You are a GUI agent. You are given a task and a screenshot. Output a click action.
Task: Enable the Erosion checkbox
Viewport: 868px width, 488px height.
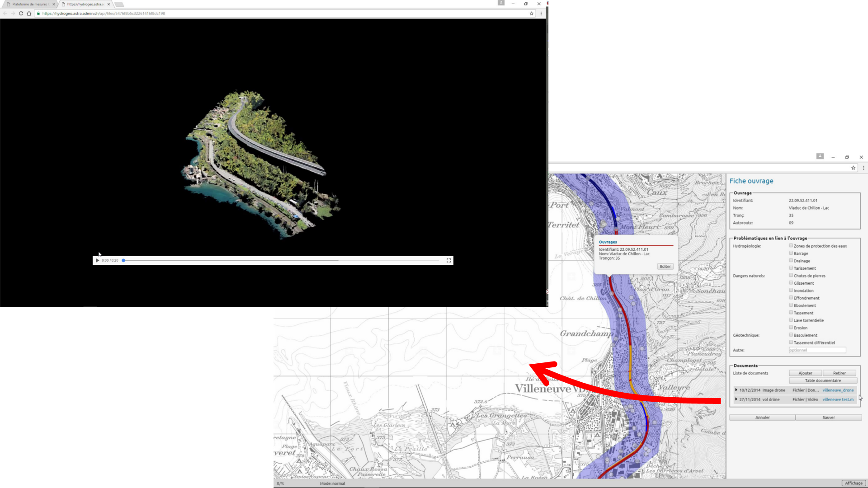791,328
